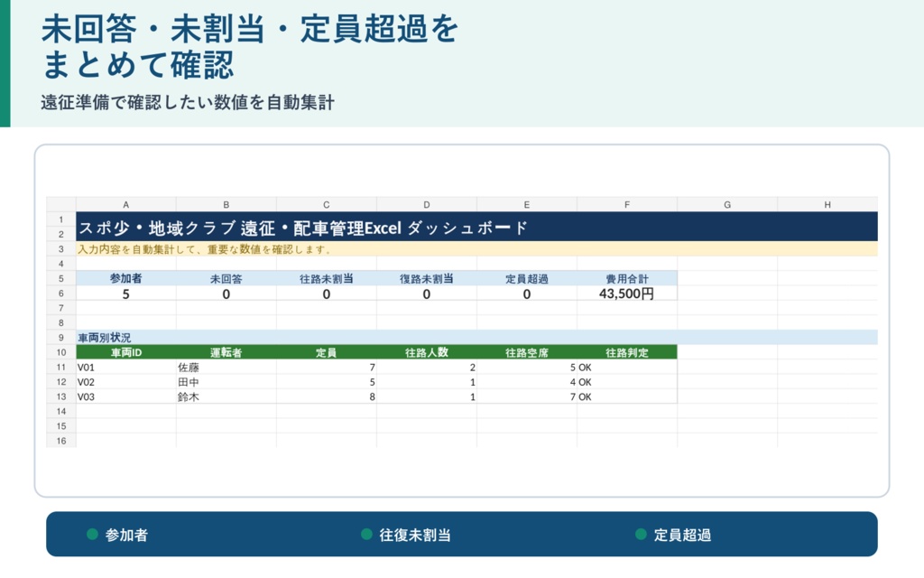Click the 往路未割当 value 0 cell
This screenshot has width=924, height=578.
pyautogui.click(x=327, y=294)
